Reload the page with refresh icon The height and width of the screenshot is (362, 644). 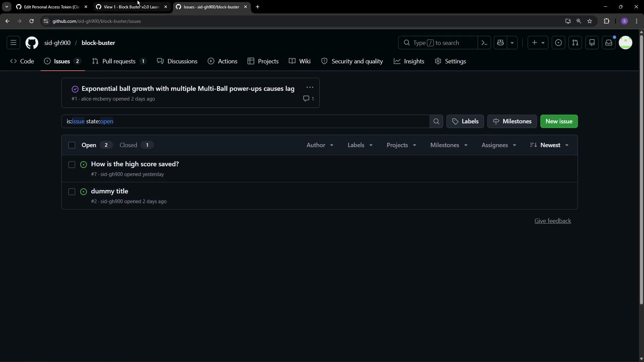(x=32, y=21)
